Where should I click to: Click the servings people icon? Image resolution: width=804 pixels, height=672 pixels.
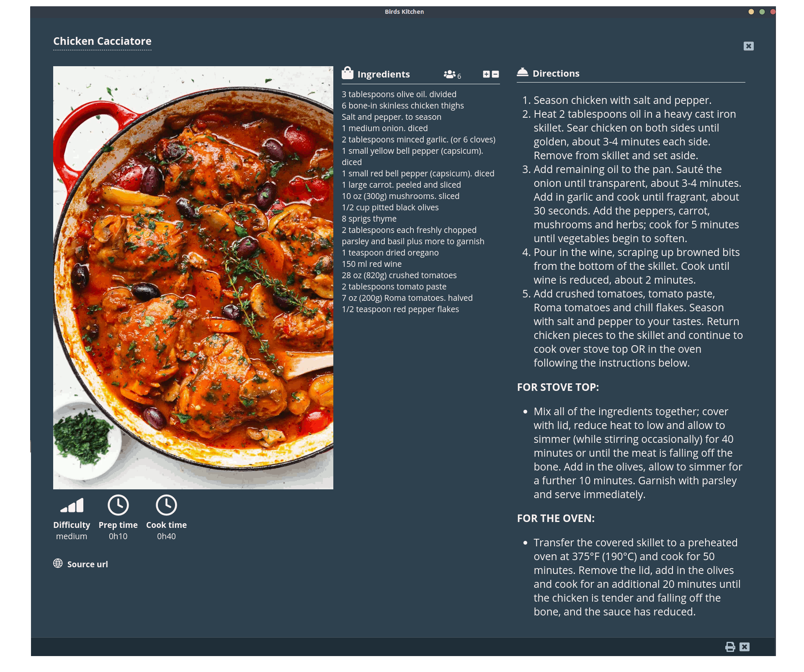click(449, 74)
